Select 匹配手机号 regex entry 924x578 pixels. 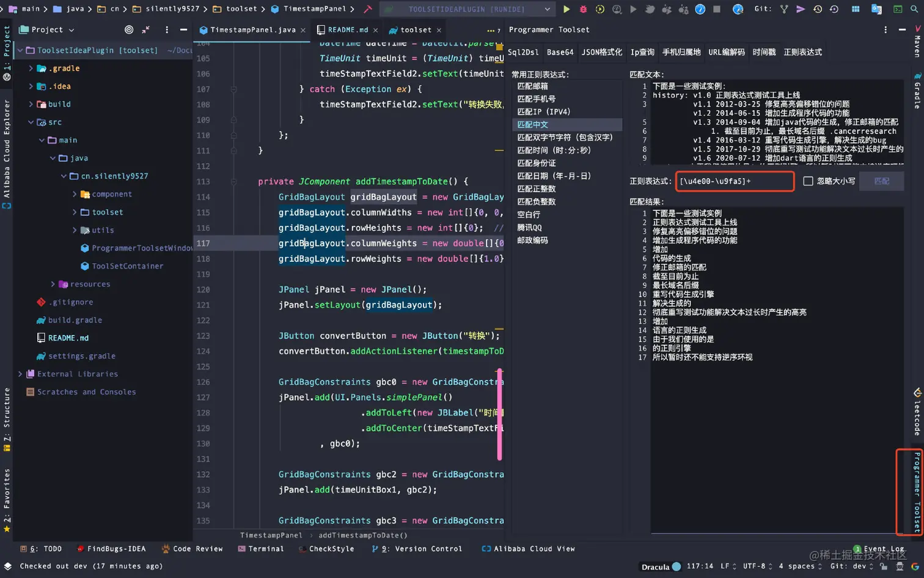[x=537, y=99]
